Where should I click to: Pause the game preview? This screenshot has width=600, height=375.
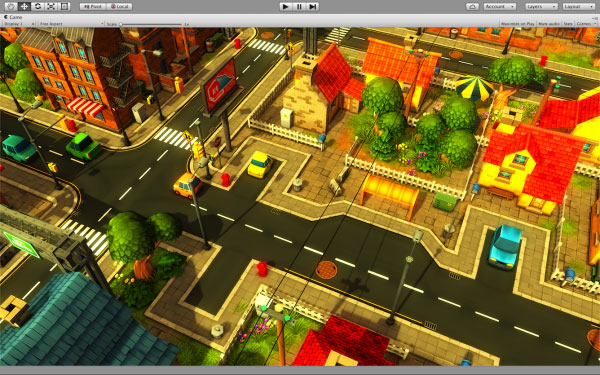pos(299,7)
